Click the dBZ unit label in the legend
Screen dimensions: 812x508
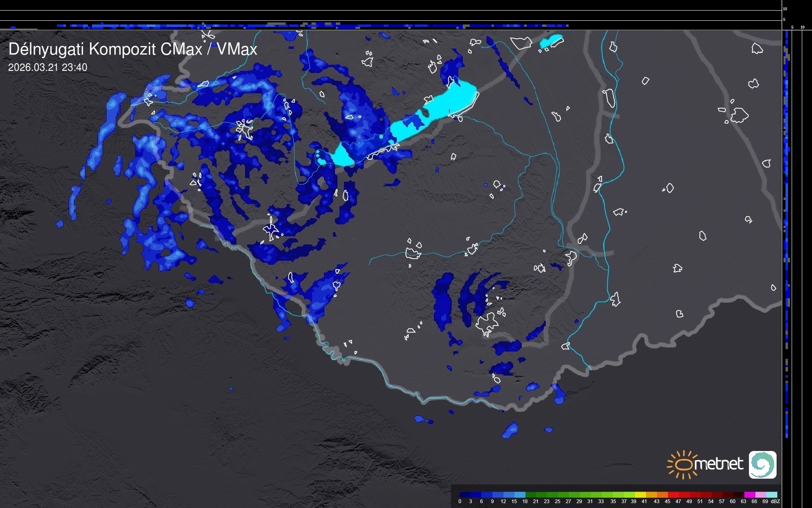(775, 501)
